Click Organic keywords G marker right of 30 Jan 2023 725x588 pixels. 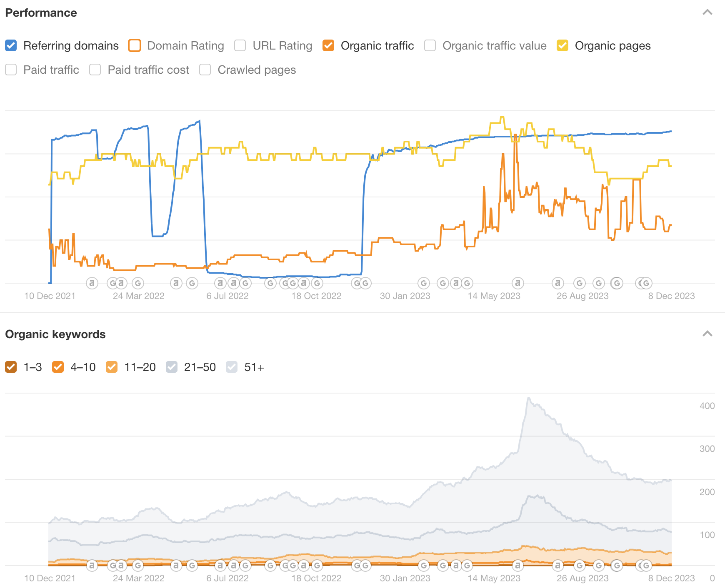[424, 566]
